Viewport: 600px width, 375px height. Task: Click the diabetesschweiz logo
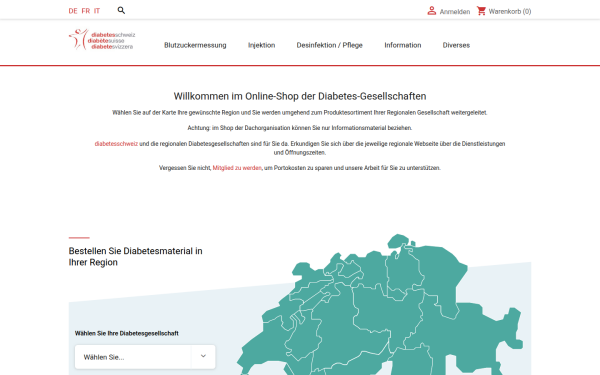point(102,39)
